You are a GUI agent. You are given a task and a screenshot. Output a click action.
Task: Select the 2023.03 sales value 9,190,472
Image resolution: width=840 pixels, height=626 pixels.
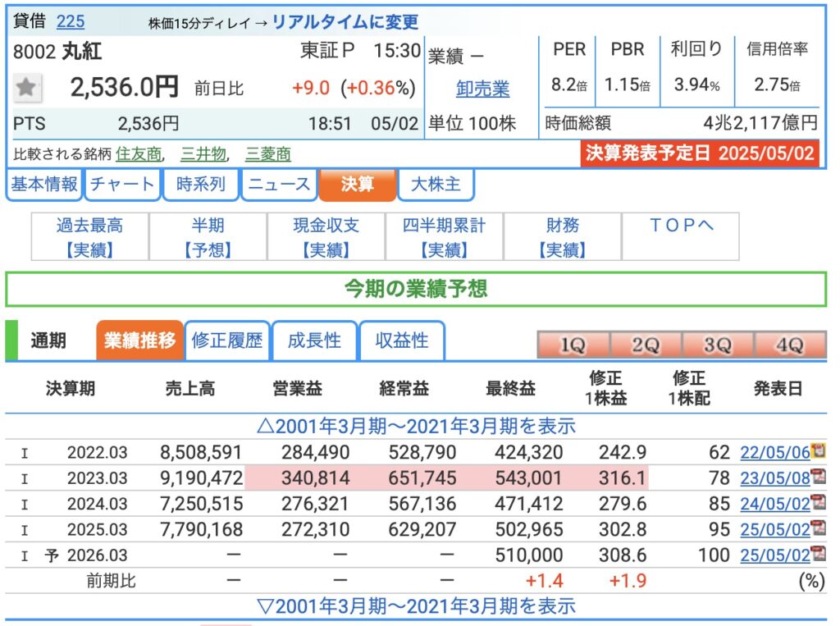point(202,478)
